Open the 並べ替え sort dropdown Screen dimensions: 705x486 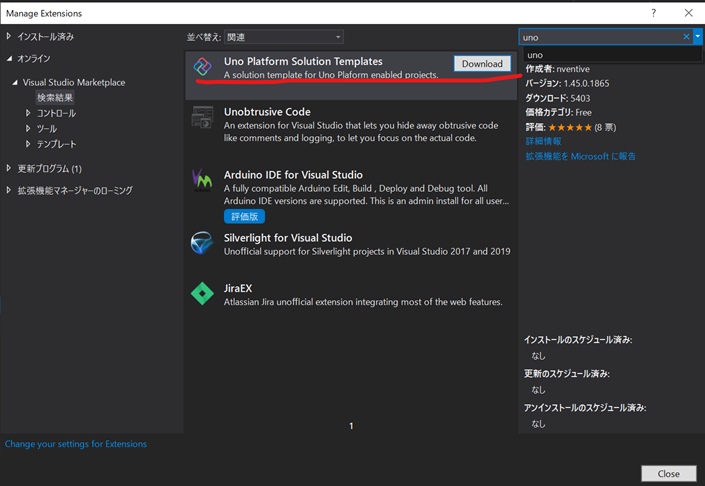click(284, 37)
